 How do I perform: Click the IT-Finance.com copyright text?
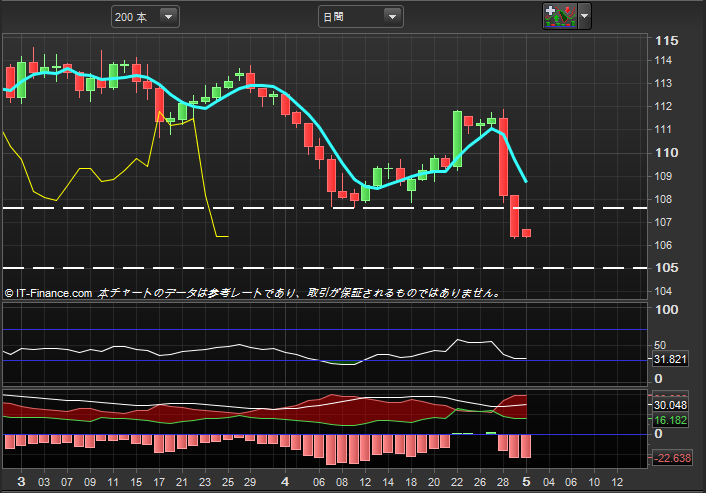point(48,294)
